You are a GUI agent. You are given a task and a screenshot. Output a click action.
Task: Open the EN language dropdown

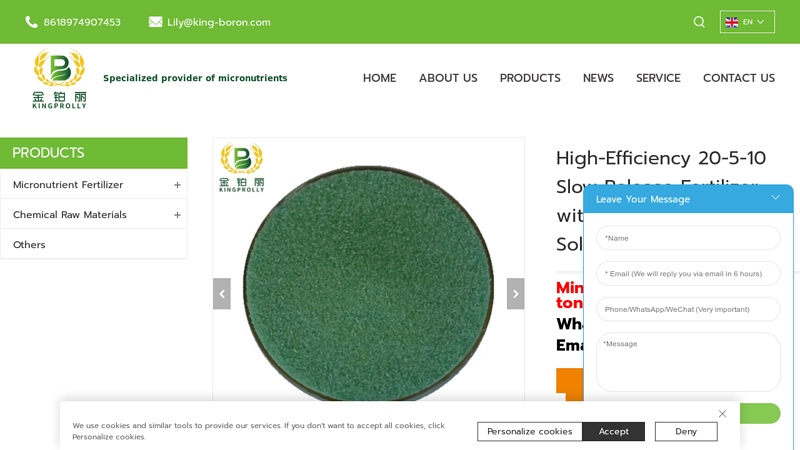click(x=746, y=22)
